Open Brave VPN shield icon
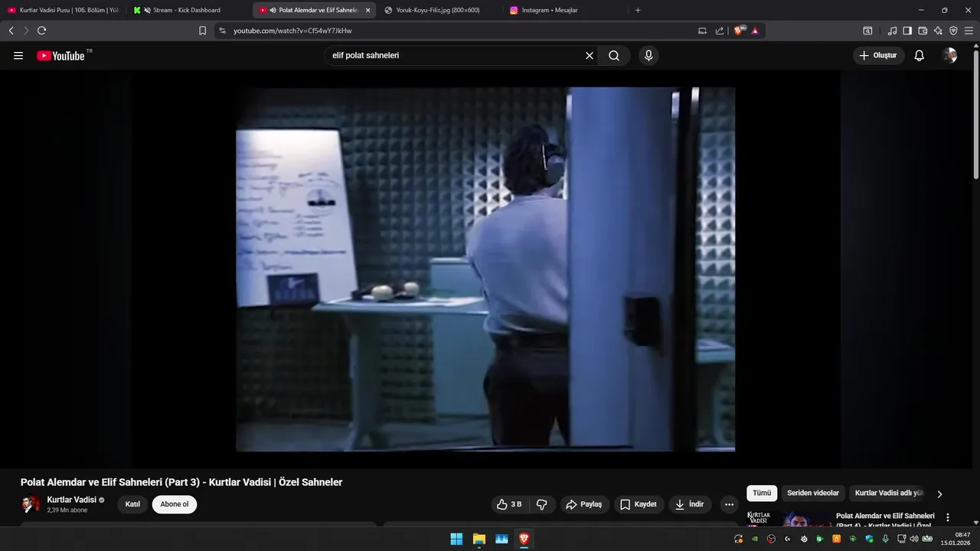 point(953,31)
